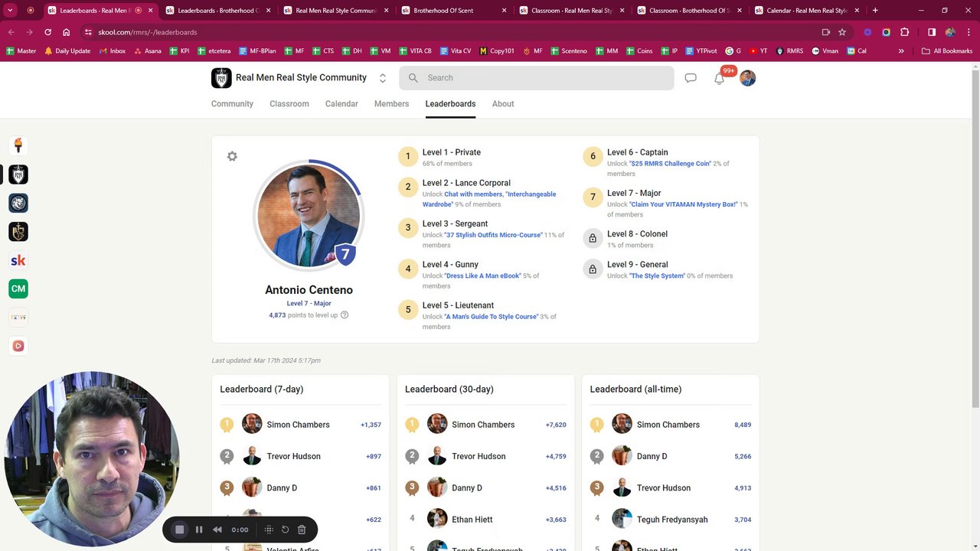Click the community Search field
This screenshot has height=551, width=980.
click(x=536, y=78)
